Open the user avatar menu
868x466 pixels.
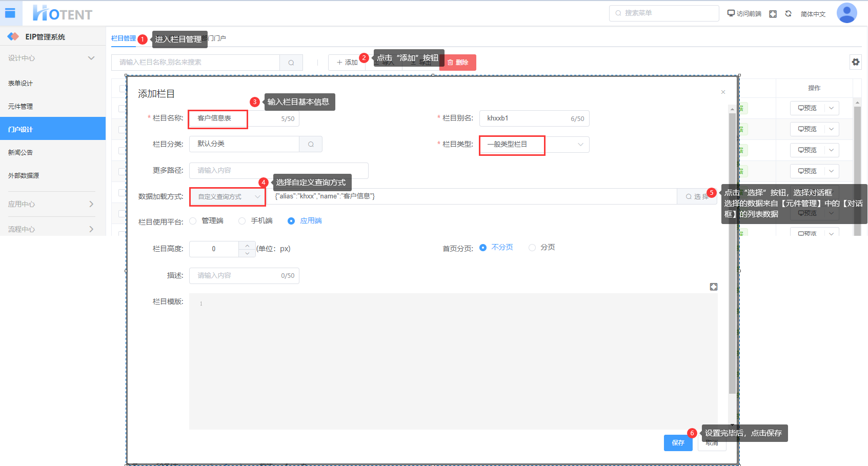click(x=846, y=13)
